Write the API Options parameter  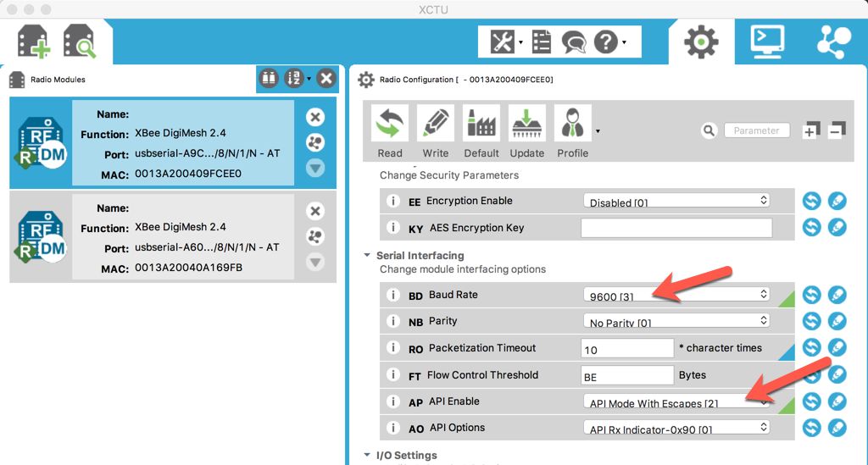click(837, 428)
